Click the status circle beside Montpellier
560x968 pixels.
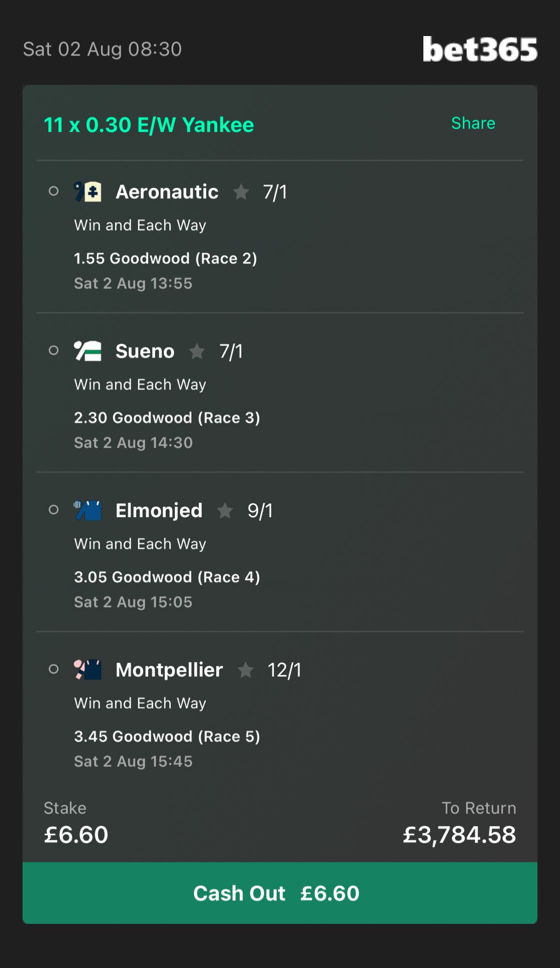(54, 669)
